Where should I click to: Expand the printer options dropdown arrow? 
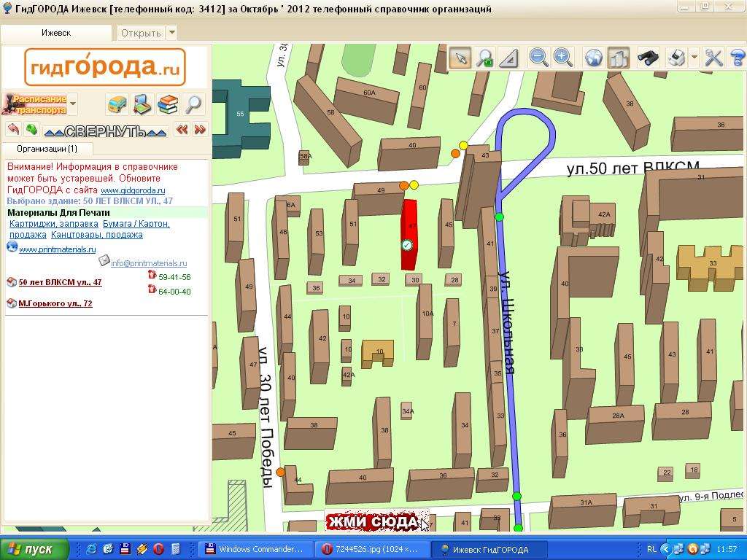694,58
